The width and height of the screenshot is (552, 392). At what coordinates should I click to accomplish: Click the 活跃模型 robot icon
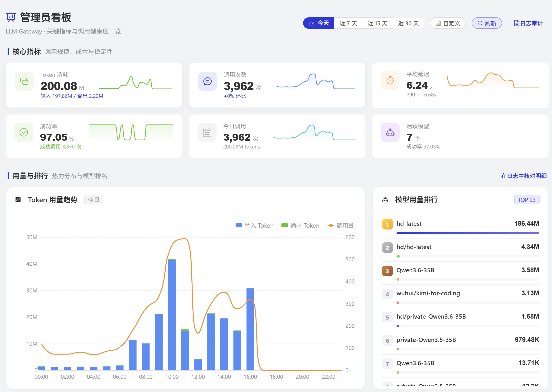[390, 132]
